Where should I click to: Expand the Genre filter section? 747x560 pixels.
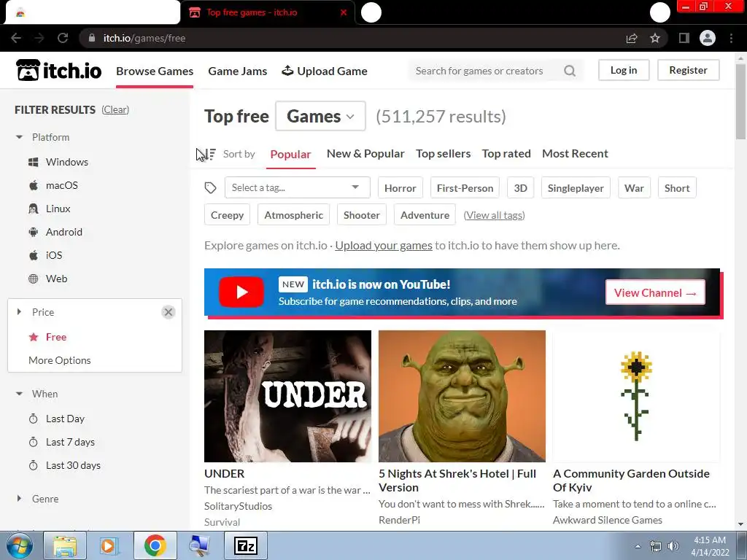click(x=19, y=499)
